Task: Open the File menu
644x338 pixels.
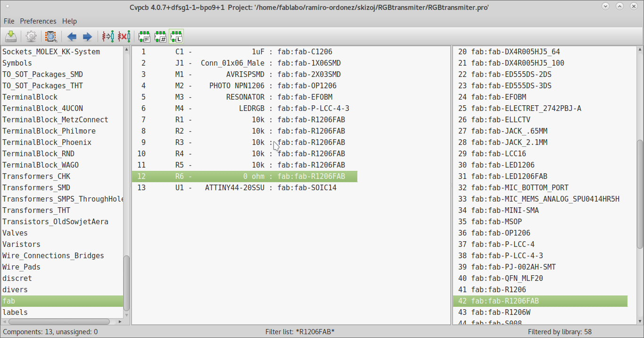Action: 9,21
